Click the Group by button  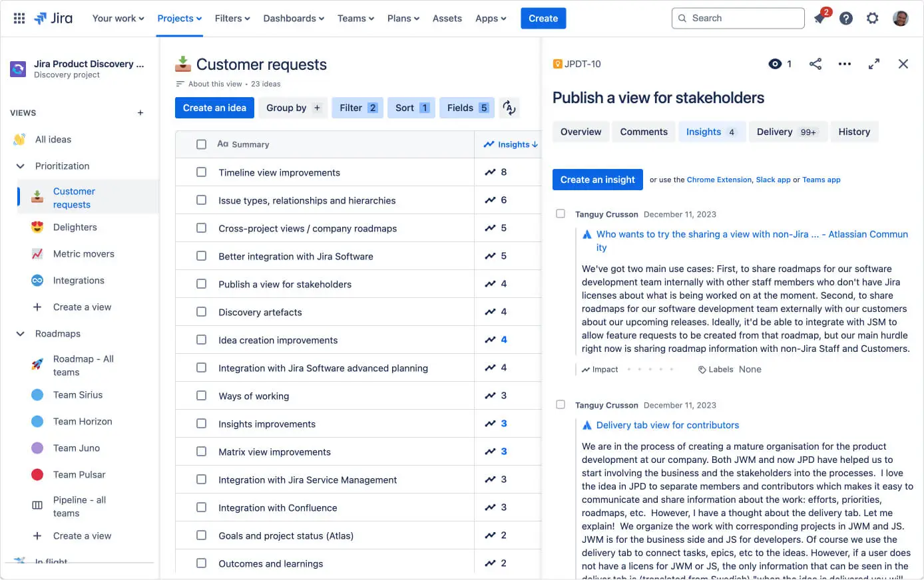294,108
